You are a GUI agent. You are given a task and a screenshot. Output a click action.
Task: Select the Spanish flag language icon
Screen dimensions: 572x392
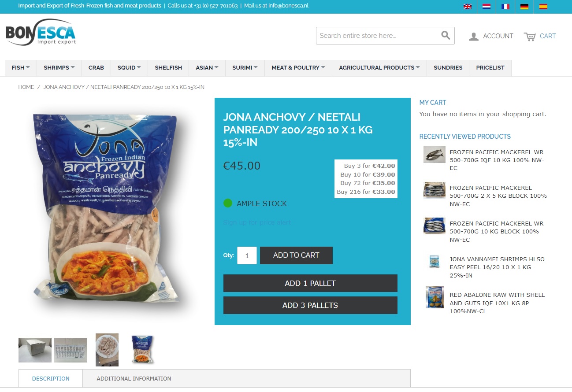pyautogui.click(x=543, y=6)
